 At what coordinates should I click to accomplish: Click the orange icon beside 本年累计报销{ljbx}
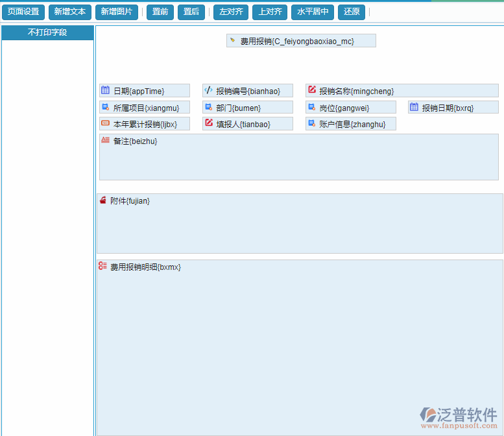[105, 123]
